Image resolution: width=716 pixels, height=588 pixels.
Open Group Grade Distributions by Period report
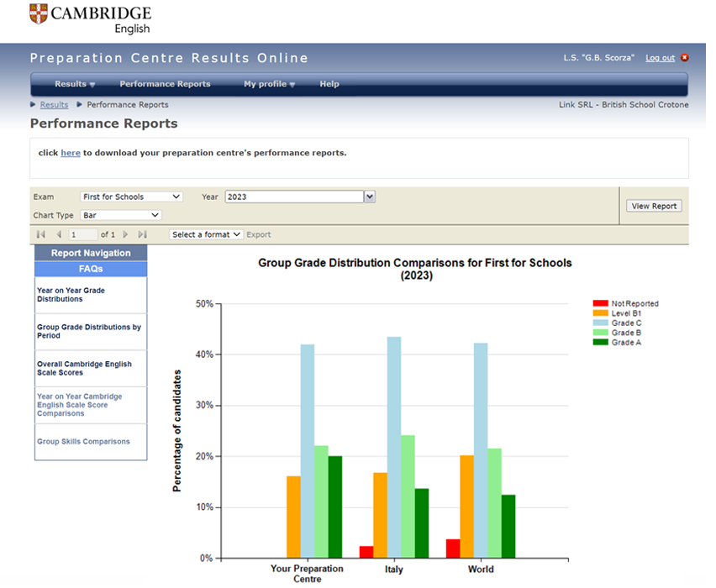[x=91, y=332]
